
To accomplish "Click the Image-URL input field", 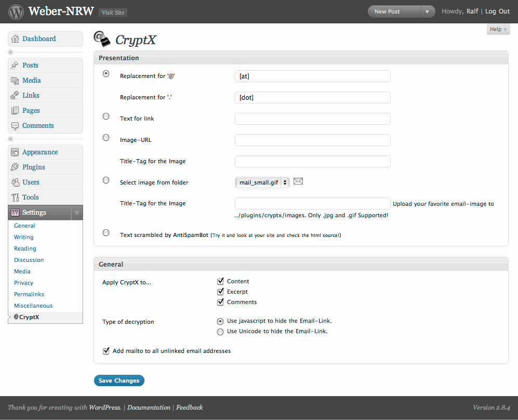I will (313, 140).
